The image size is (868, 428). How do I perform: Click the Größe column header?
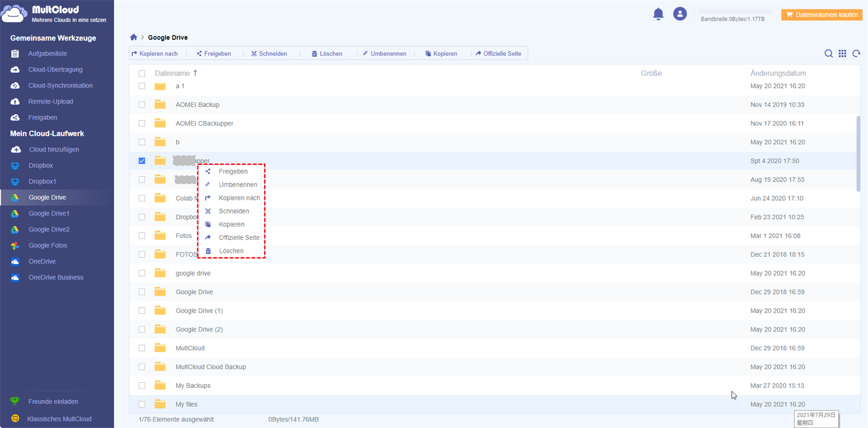[x=651, y=73]
